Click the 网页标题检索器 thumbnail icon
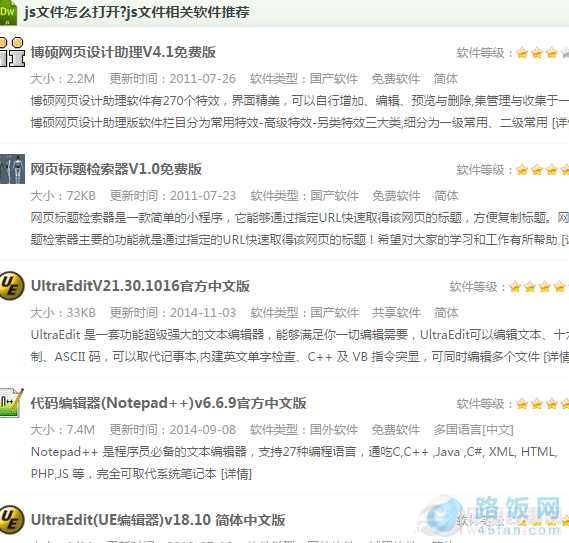This screenshot has width=569, height=543. [x=12, y=169]
